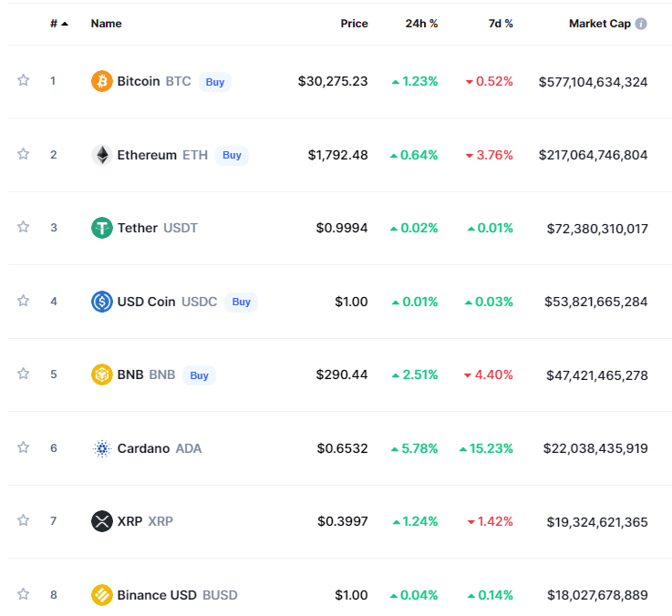This screenshot has height=616, width=672.
Task: Click Buy button next to BNB
Action: point(200,375)
